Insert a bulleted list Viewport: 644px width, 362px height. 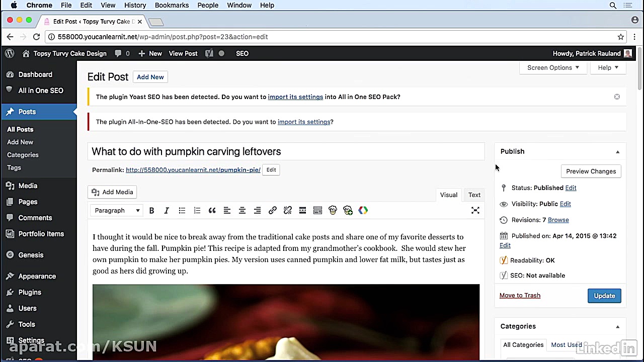(x=182, y=211)
